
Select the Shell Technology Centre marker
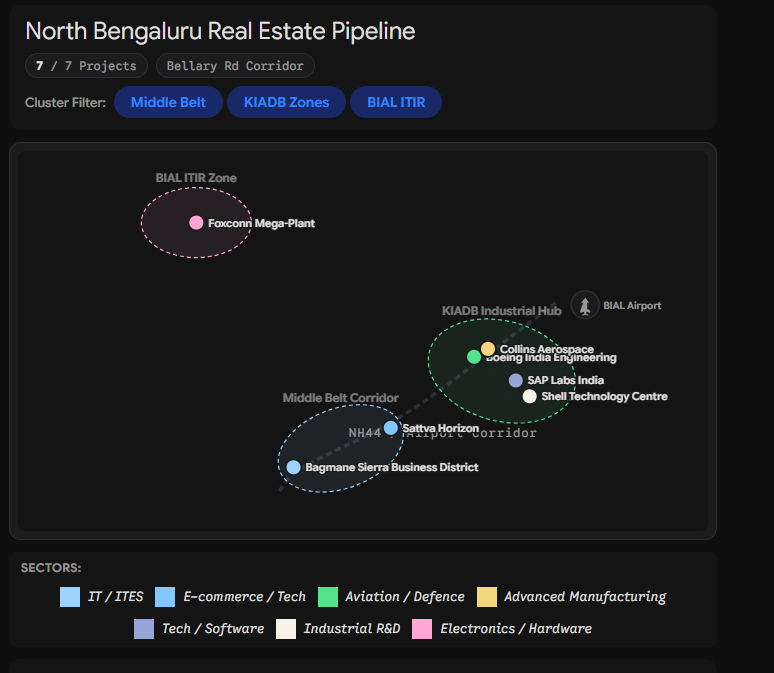(529, 396)
